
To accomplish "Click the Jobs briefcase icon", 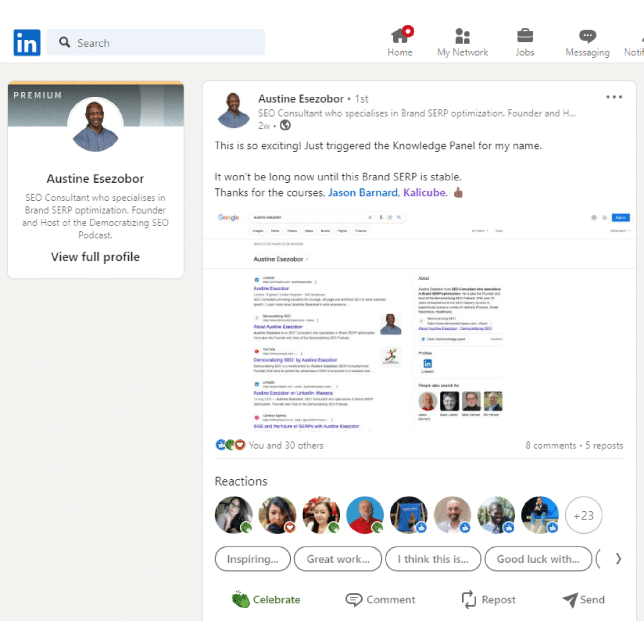I will click(525, 36).
